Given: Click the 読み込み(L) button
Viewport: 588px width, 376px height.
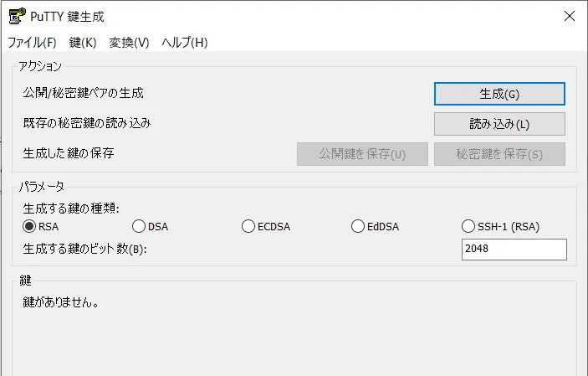Looking at the screenshot, I should click(x=499, y=124).
